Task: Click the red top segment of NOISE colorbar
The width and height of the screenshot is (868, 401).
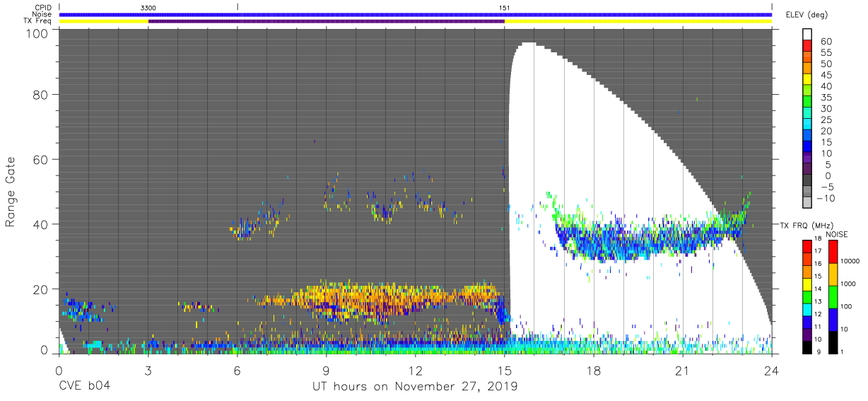Action: 833,251
